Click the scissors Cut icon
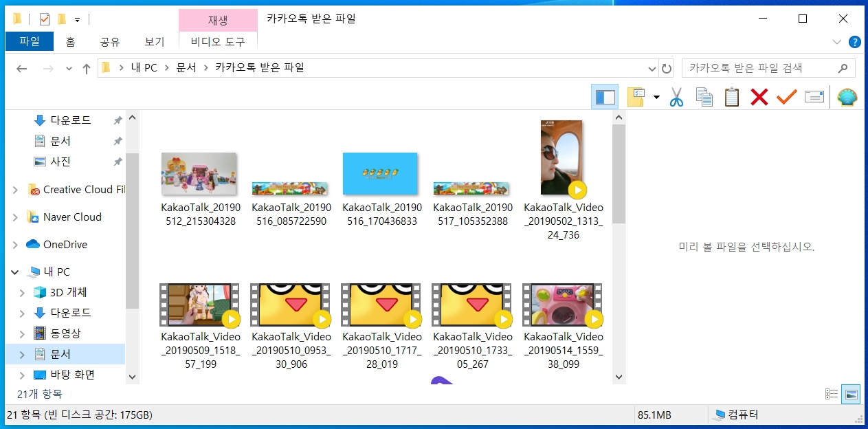The width and height of the screenshot is (868, 429). tap(677, 97)
